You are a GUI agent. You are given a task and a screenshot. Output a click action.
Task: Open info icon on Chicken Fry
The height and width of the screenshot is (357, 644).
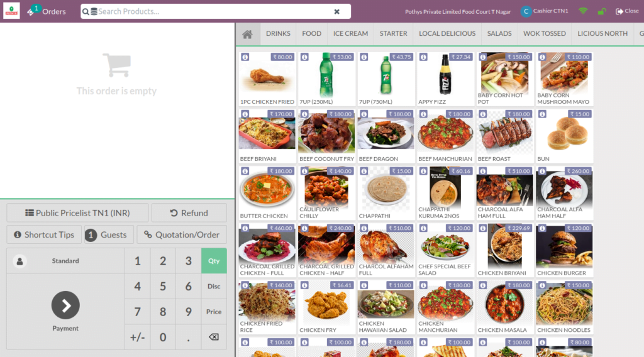(x=304, y=285)
